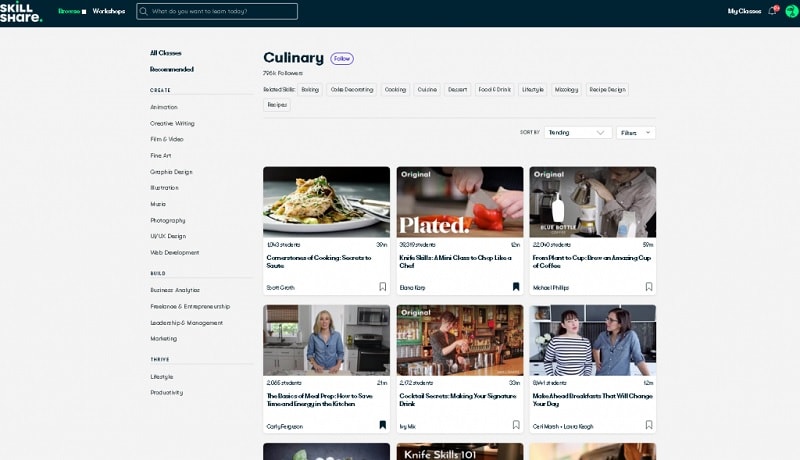
Task: Click the search field to find classes
Action: pos(217,11)
